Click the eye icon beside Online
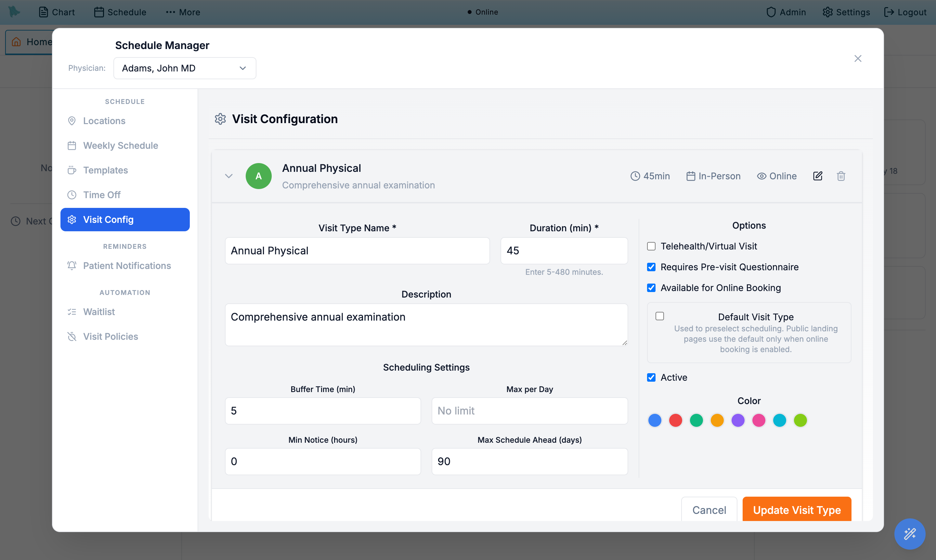This screenshot has width=936, height=560. click(761, 176)
